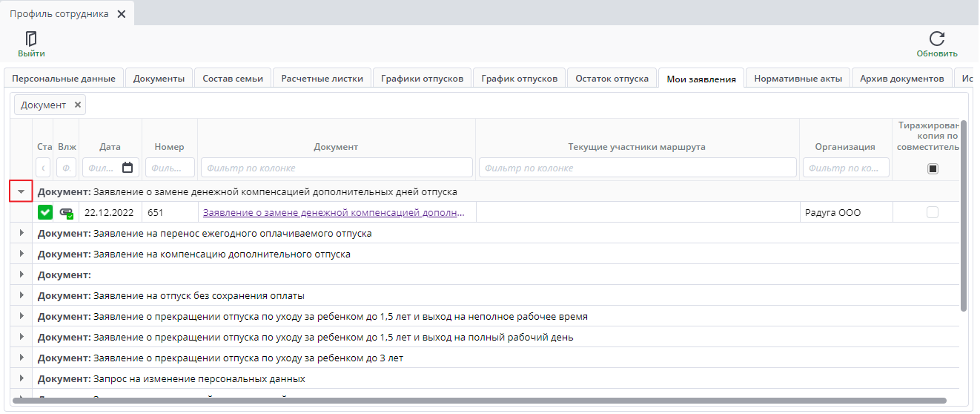Click the Обновить refresh icon
Image resolution: width=980 pixels, height=414 pixels.
(937, 39)
